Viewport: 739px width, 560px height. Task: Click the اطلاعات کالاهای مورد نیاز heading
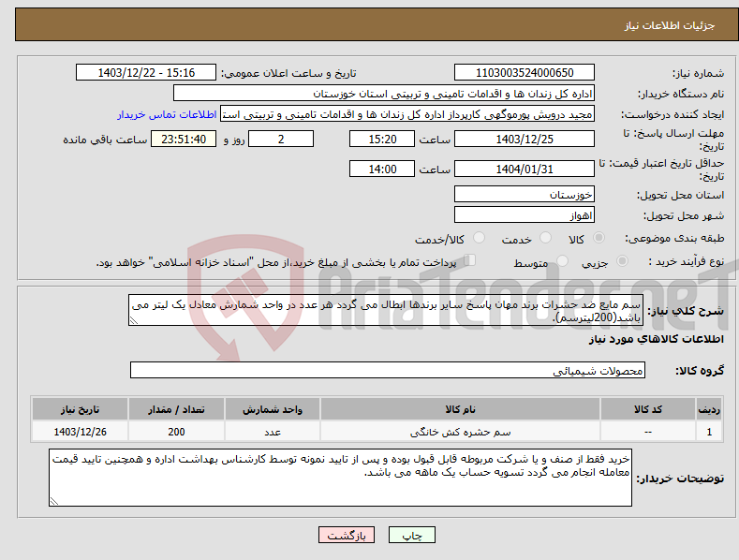[x=656, y=339]
